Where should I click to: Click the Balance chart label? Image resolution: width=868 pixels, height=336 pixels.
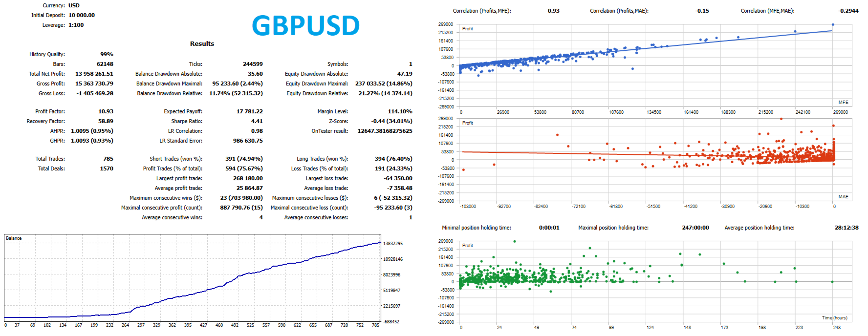[14, 238]
